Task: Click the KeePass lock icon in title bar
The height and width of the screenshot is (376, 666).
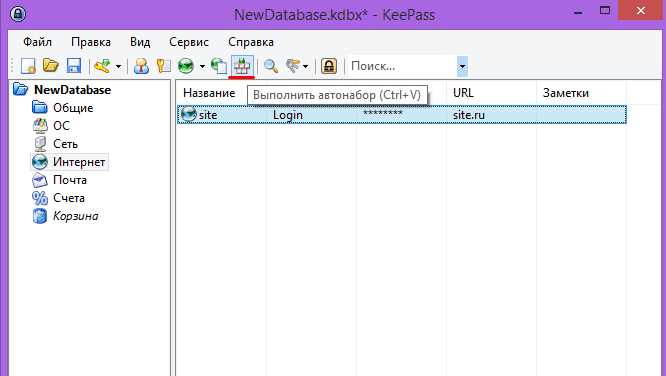Action: 17,14
